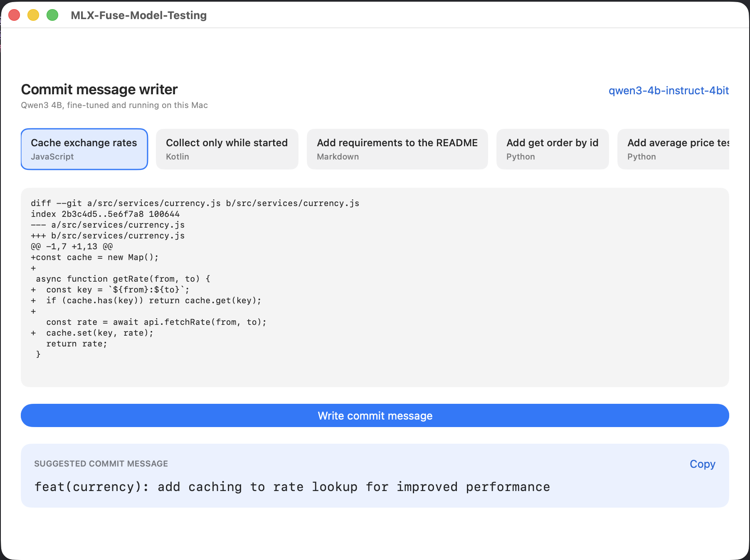
Task: Open the Add average price test example
Action: 674,149
